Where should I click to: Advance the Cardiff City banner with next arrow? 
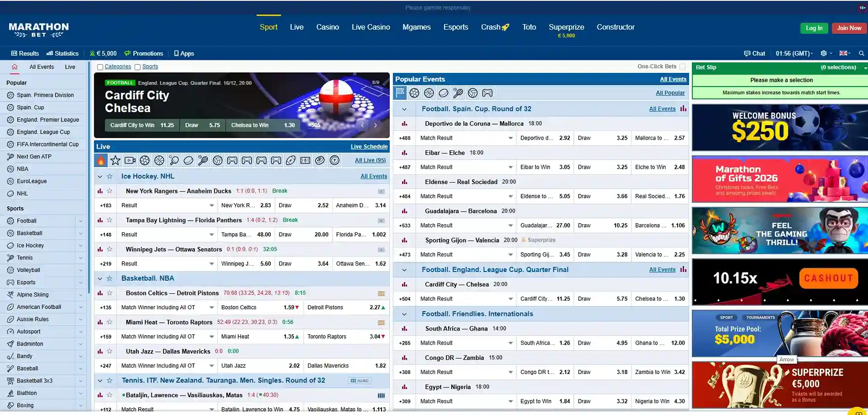point(375,125)
